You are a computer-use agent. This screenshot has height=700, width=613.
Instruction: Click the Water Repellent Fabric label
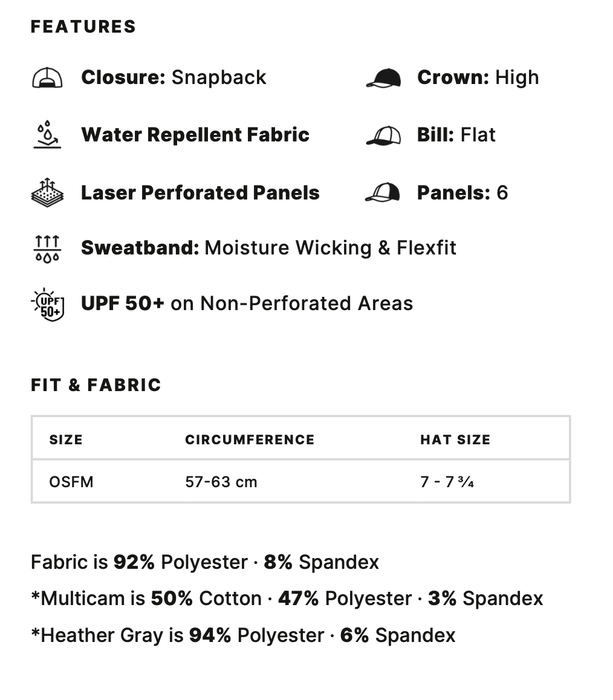click(195, 135)
